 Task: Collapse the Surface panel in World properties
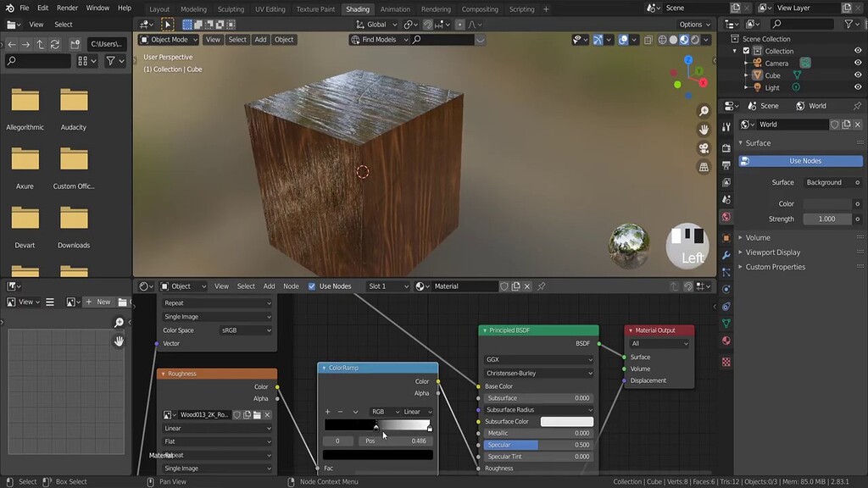click(757, 142)
